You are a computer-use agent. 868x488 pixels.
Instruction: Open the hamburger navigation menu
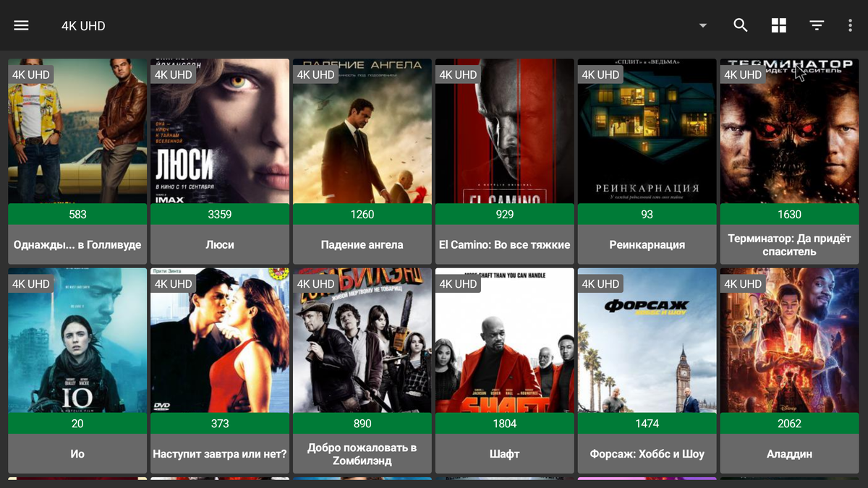click(22, 25)
